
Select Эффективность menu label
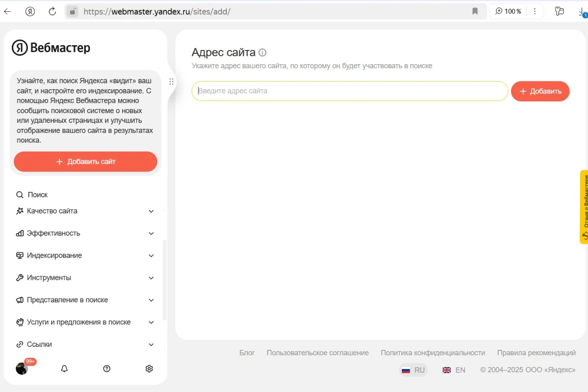coord(53,233)
